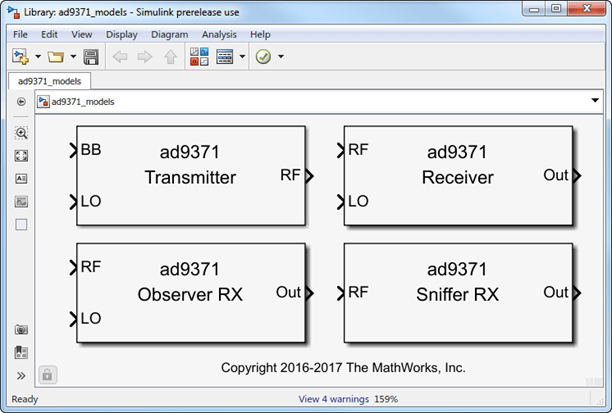612x413 pixels.
Task: Click the Observer RX Out port
Action: click(309, 293)
